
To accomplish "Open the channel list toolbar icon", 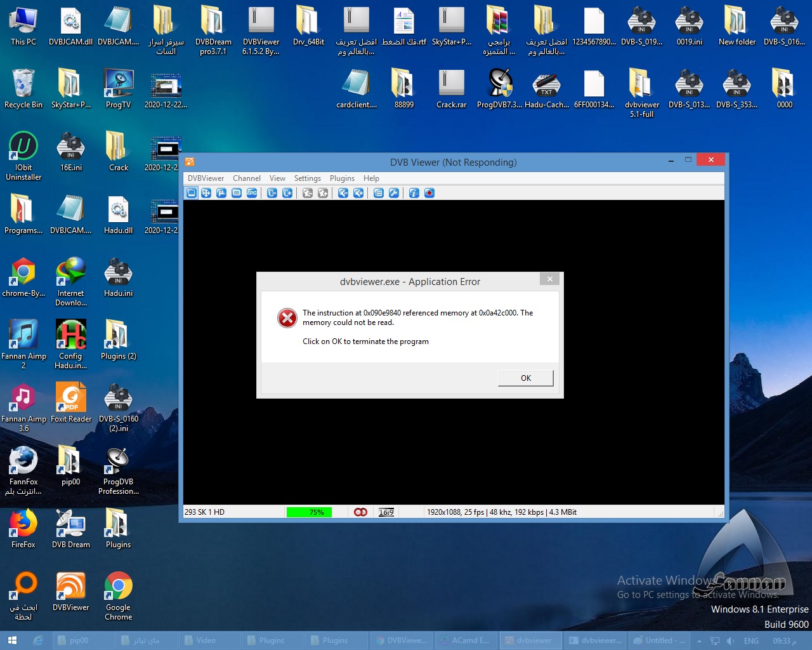I will 379,193.
